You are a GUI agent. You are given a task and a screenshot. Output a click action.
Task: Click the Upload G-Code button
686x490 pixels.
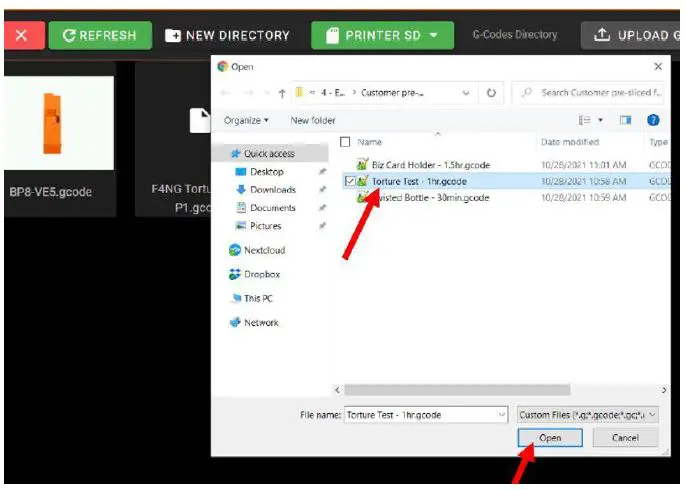coord(632,35)
